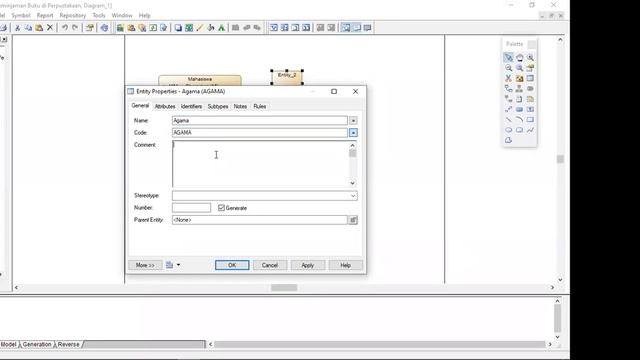Select the Inheritance tool in Palette
This screenshot has width=640, height=360.
[519, 89]
